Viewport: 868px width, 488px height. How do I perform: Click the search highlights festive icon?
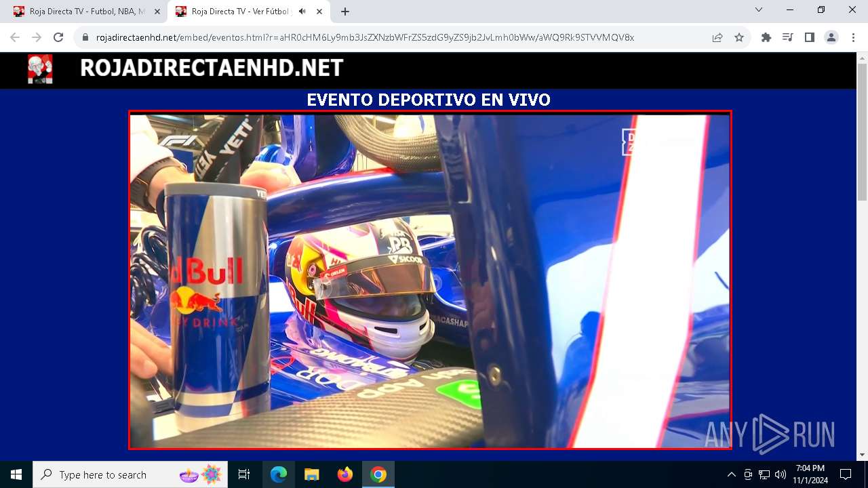tap(201, 474)
